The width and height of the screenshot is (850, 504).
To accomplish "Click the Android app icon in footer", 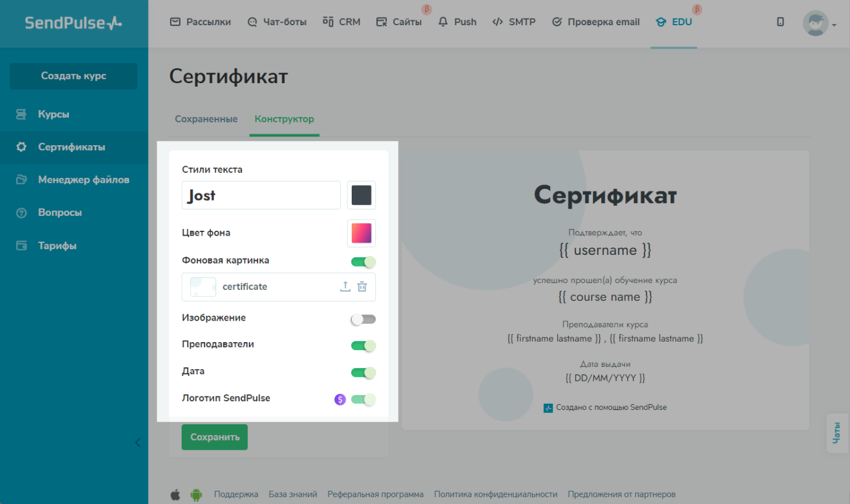I will tap(196, 494).
